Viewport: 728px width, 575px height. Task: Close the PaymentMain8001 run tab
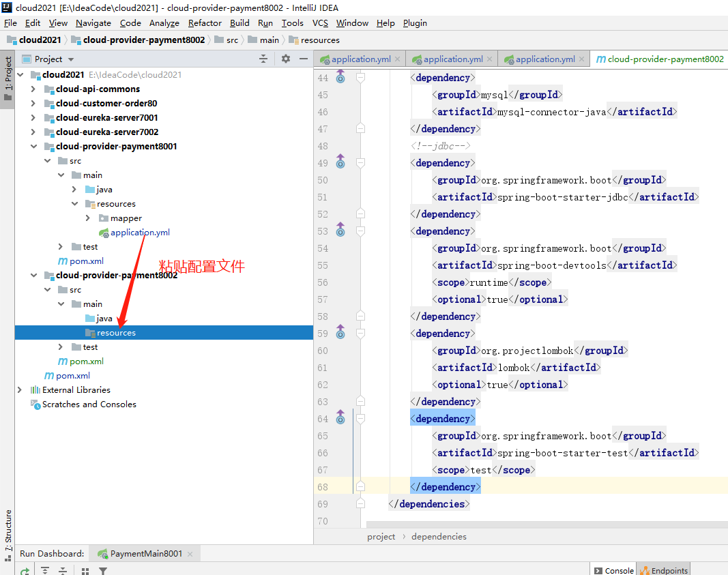[190, 554]
